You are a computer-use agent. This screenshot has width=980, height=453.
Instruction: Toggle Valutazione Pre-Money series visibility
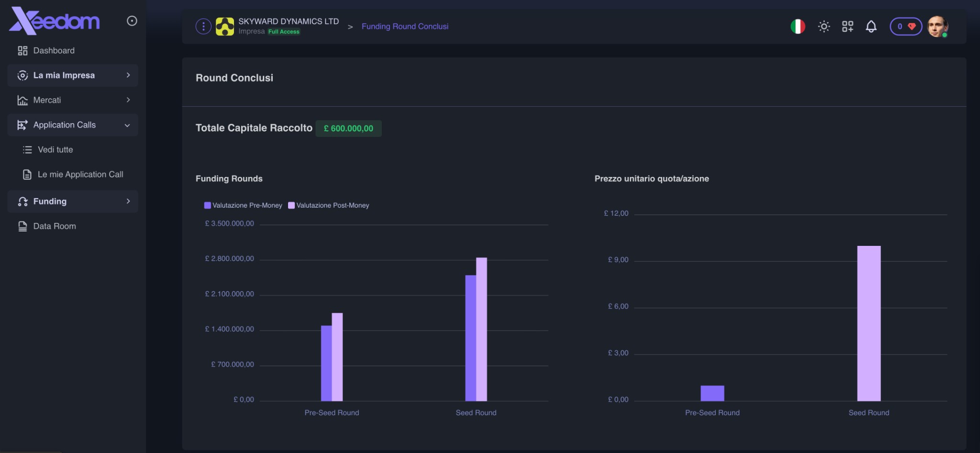coord(243,205)
